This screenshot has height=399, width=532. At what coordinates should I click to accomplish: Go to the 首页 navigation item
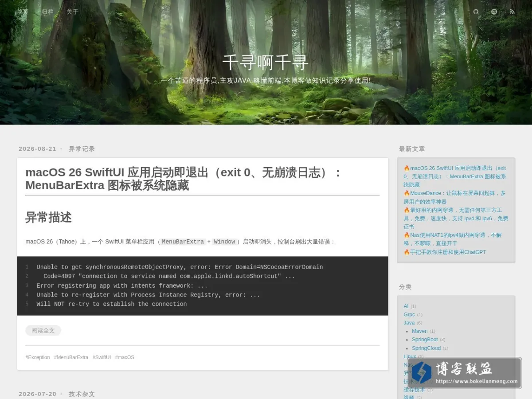[x=22, y=12]
